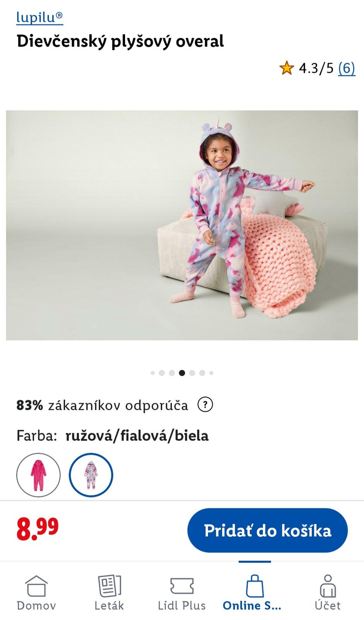The width and height of the screenshot is (364, 620).
Task: Open the lupilu brand link
Action: pos(39,17)
